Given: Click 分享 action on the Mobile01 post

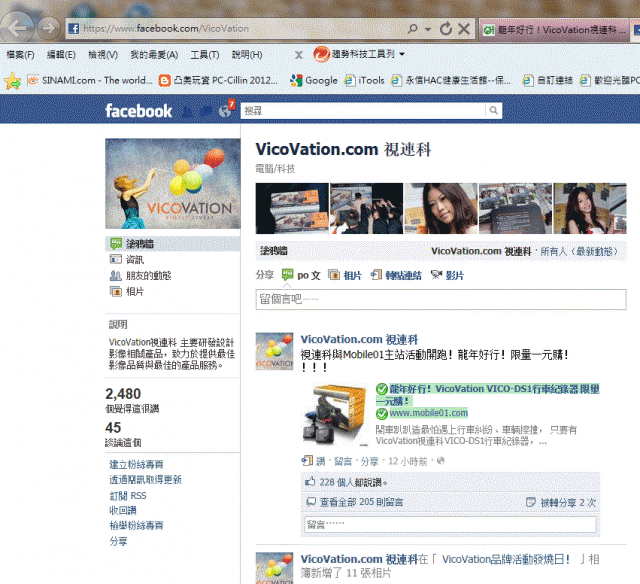Looking at the screenshot, I should (369, 461).
